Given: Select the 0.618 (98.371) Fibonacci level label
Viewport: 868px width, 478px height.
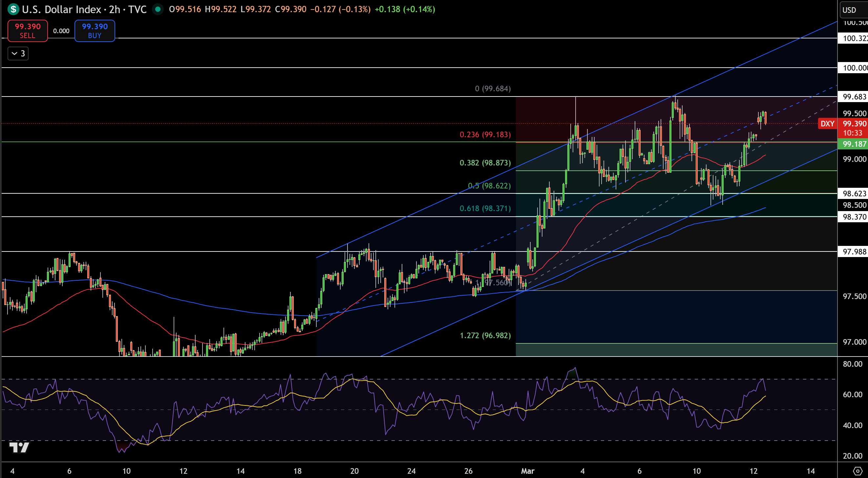Looking at the screenshot, I should 485,208.
